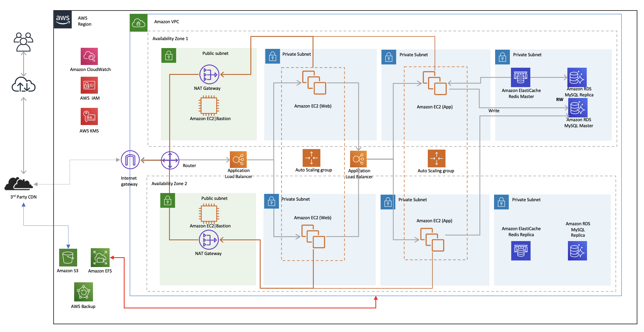
Task: Click Amazon EC2 (App) instances icon in Zone 2
Action: coord(432,240)
